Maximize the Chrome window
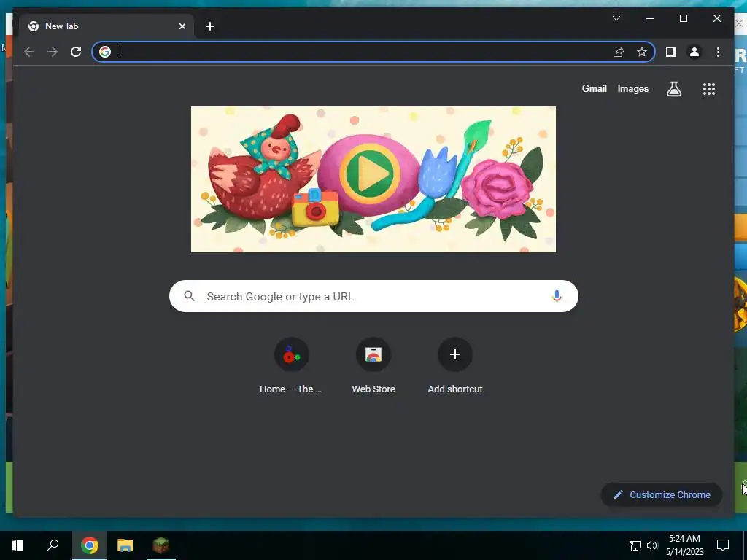Viewport: 747px width, 560px height. tap(683, 18)
